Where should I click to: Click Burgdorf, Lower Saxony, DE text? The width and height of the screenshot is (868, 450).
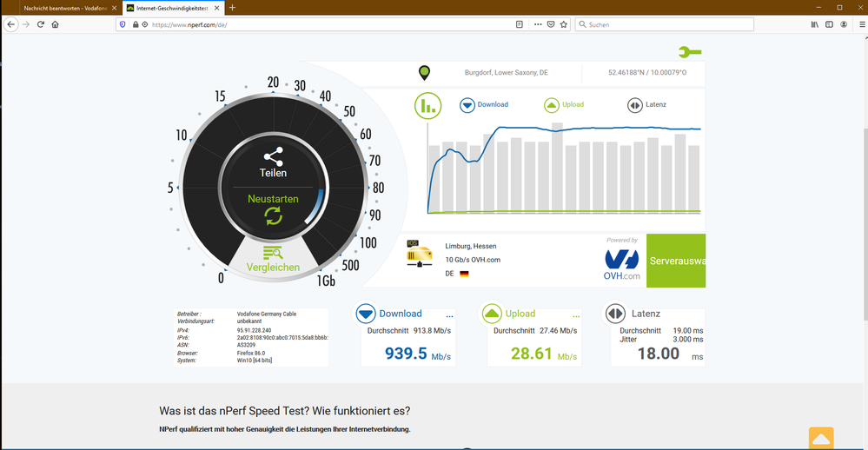(506, 72)
